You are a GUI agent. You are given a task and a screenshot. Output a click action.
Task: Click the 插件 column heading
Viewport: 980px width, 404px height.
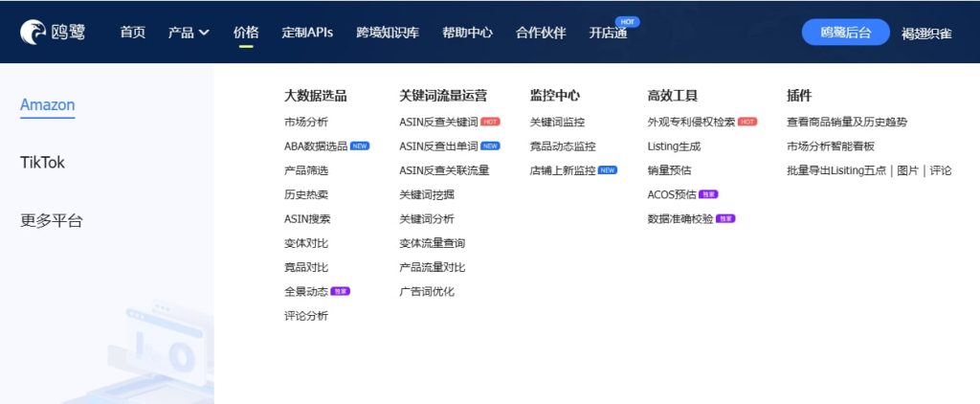[799, 96]
